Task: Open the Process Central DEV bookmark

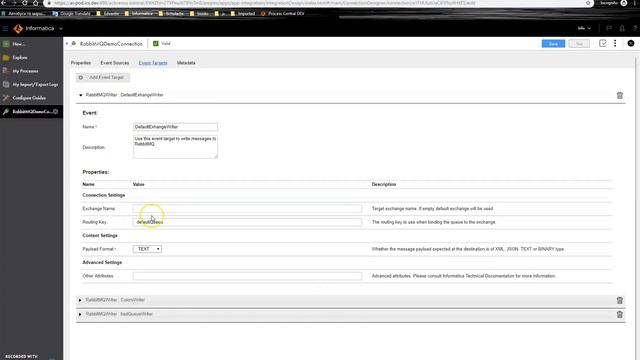Action: click(282, 13)
